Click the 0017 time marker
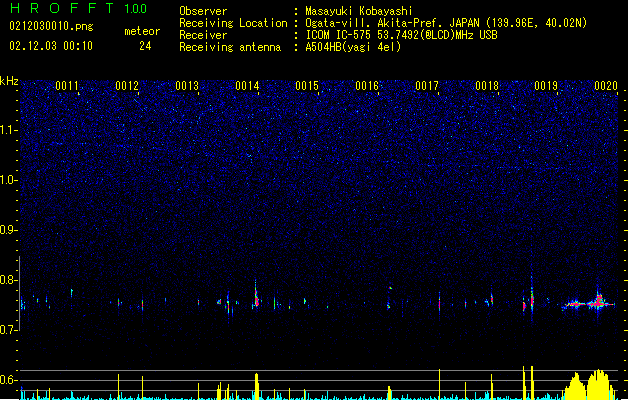 (427, 86)
